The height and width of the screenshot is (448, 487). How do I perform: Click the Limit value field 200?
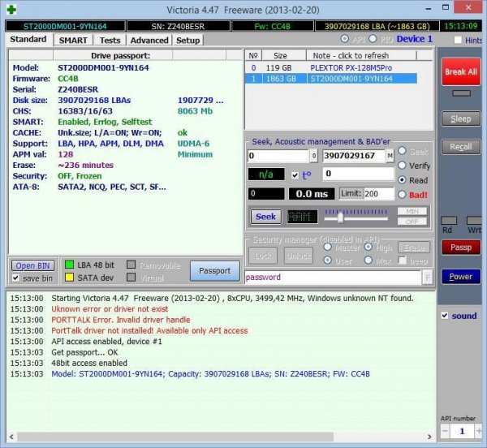378,194
